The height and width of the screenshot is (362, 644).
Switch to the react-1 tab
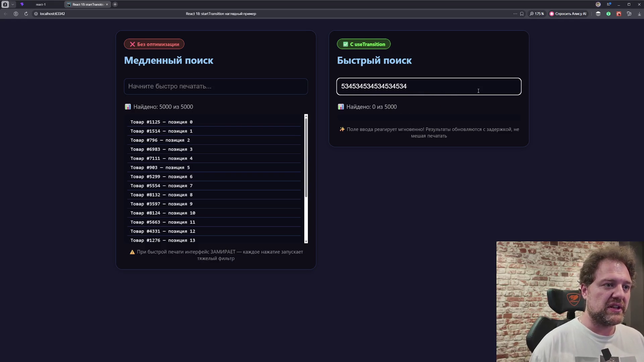(40, 4)
